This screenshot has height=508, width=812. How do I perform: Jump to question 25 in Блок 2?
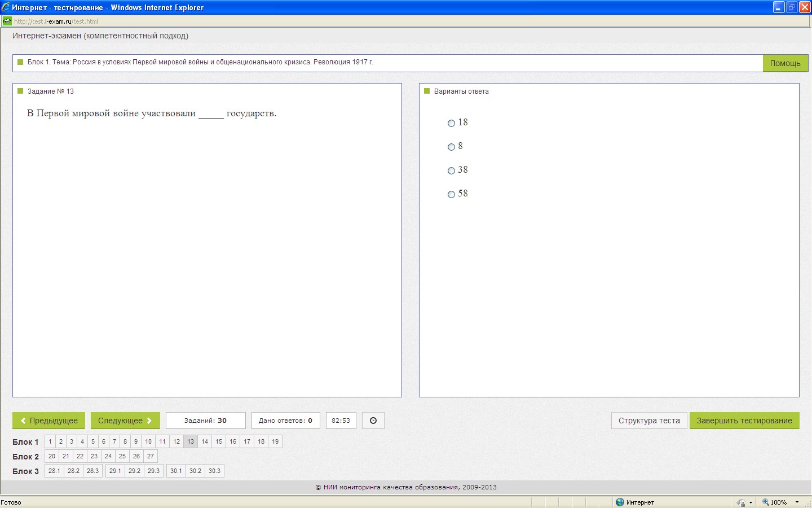click(122, 456)
